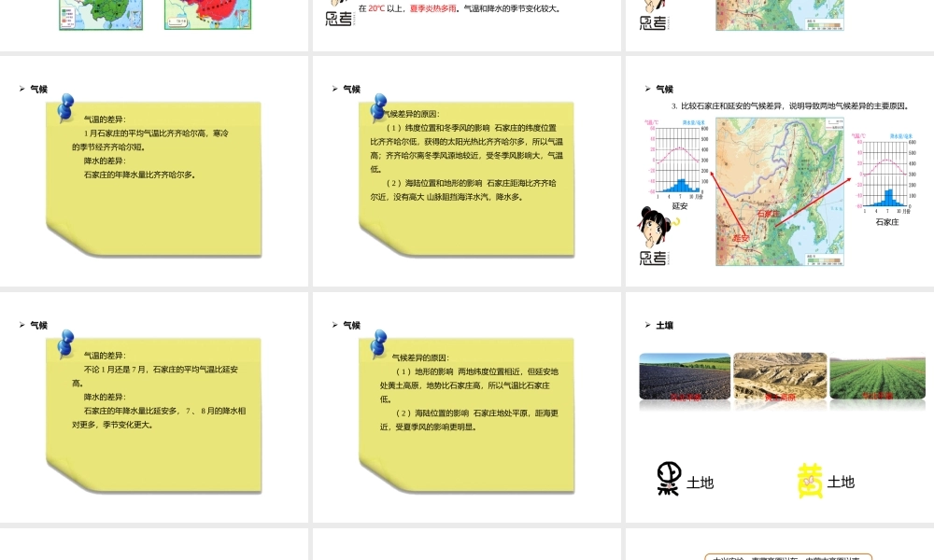934x560 pixels.
Task: Select the slide with the 土壤 heading
Action: (x=780, y=407)
